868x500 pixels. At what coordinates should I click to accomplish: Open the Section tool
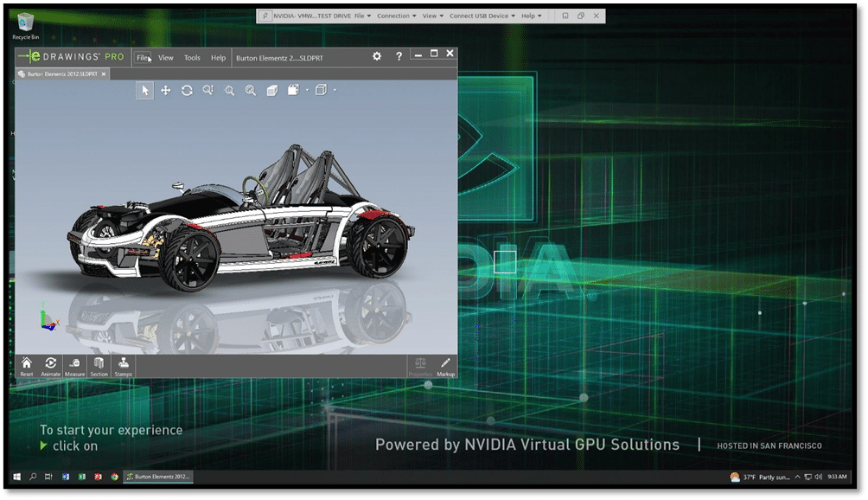[x=99, y=367]
